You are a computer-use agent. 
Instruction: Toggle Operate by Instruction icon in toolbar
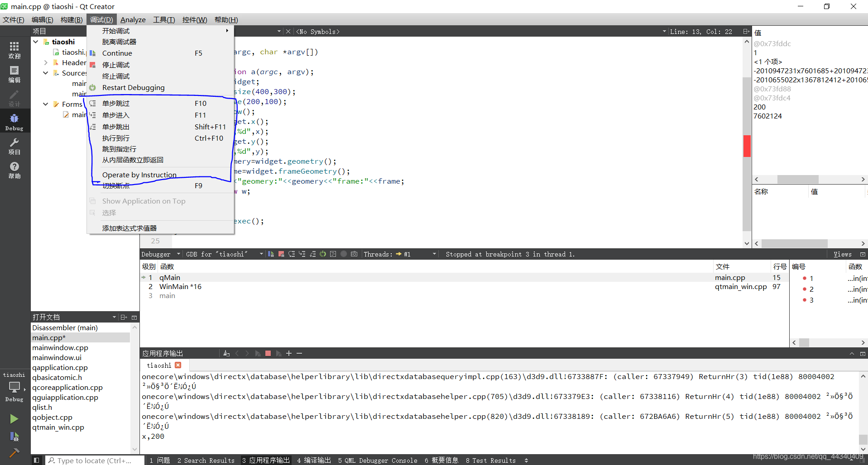coord(333,254)
